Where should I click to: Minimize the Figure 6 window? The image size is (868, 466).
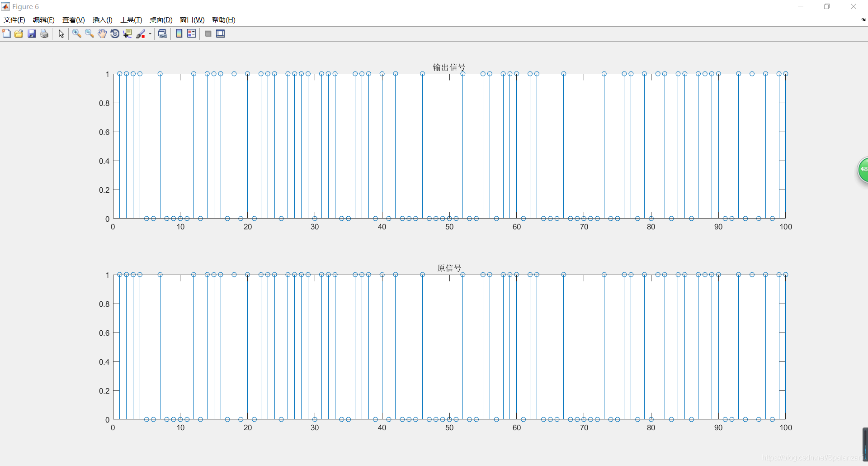pyautogui.click(x=801, y=6)
